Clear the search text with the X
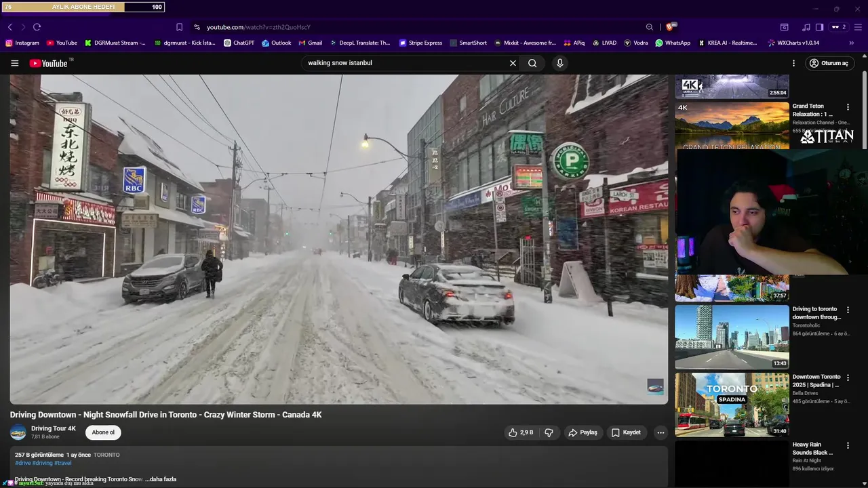 click(513, 63)
